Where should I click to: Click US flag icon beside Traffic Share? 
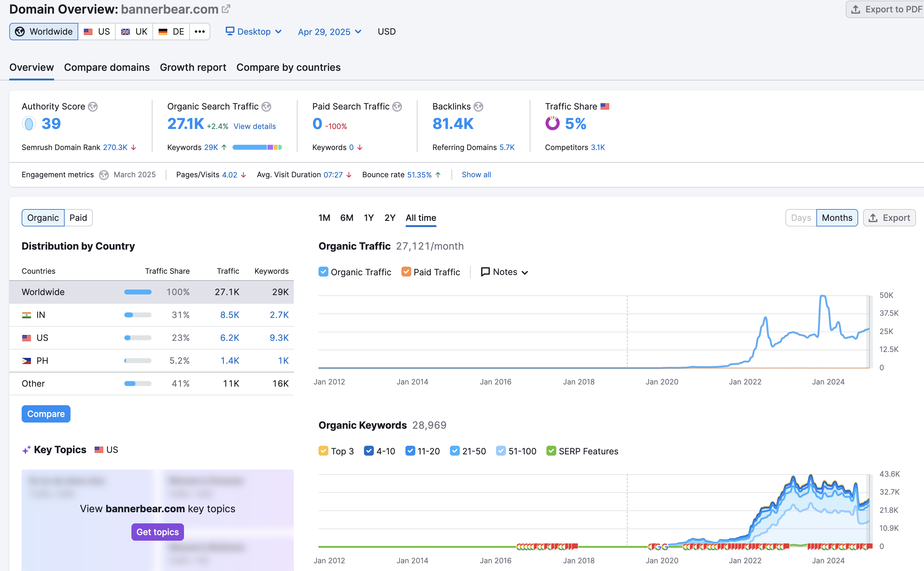tap(605, 106)
